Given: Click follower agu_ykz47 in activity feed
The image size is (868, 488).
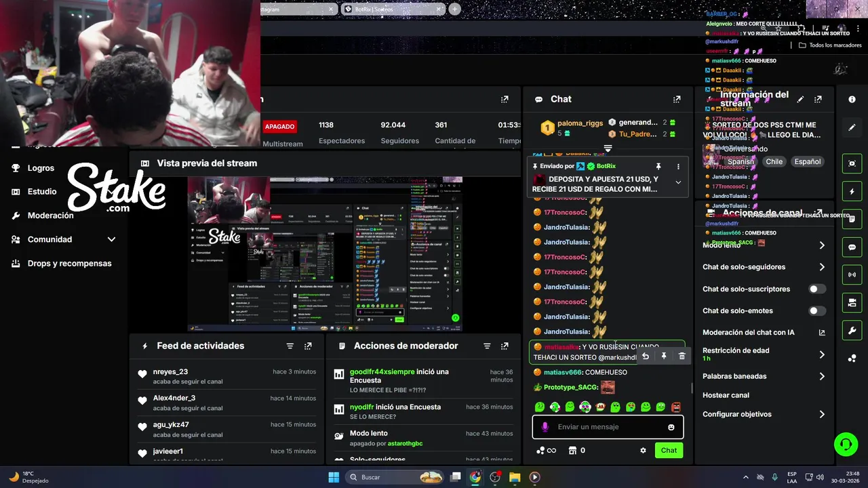Looking at the screenshot, I should [x=171, y=425].
